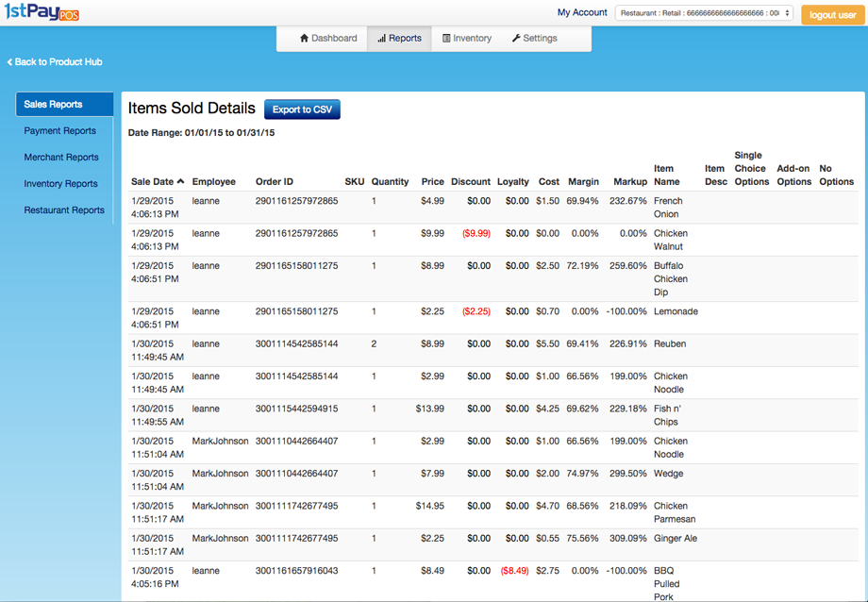Select Payment Reports in the sidebar
The width and height of the screenshot is (868, 602).
tap(59, 131)
